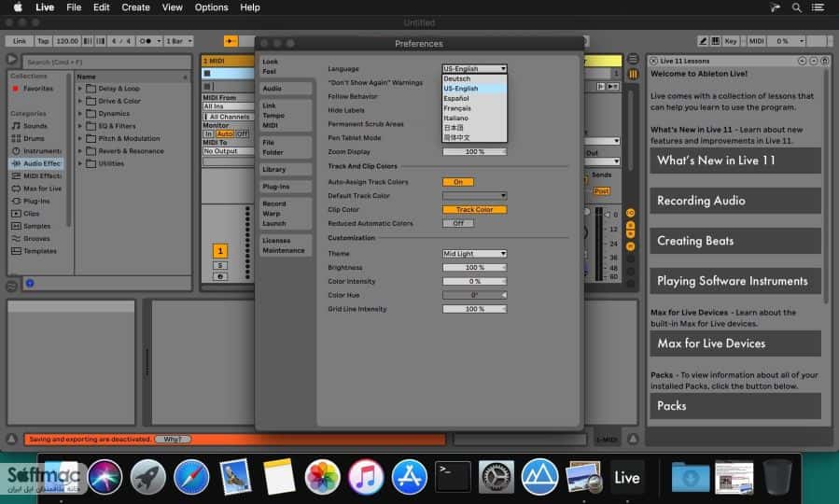The width and height of the screenshot is (839, 504).
Task: Toggle Auto-Assign Track Colors On button
Action: coord(458,182)
